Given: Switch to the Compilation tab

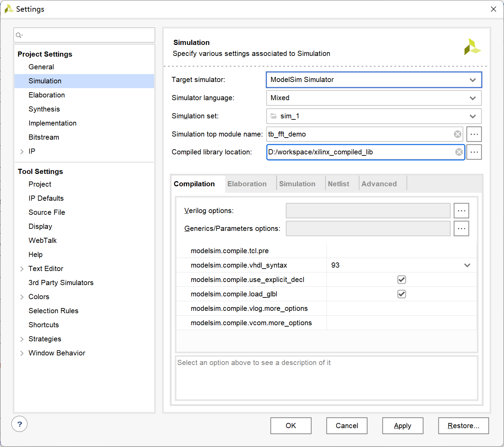Looking at the screenshot, I should click(197, 184).
